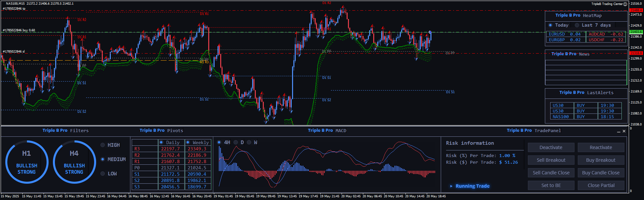Select the NAS100 BUY alert row
644x200 pixels.
coord(585,117)
